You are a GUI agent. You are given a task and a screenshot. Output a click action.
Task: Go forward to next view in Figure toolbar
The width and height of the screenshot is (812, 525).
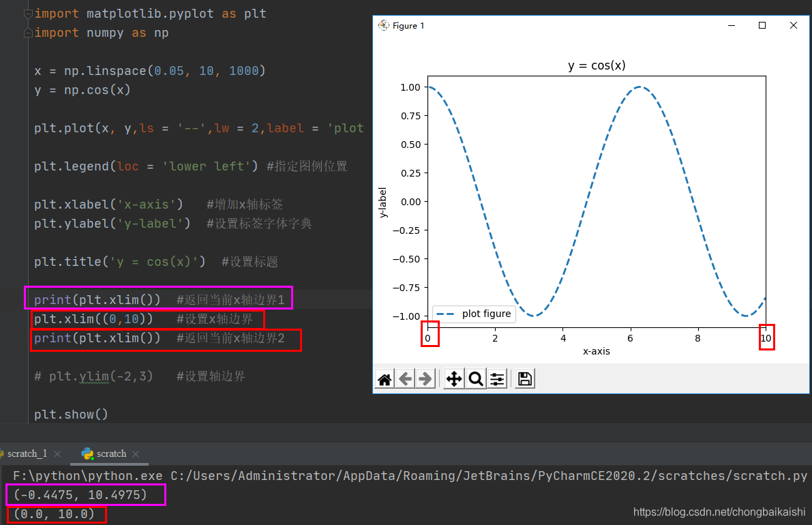coord(425,379)
